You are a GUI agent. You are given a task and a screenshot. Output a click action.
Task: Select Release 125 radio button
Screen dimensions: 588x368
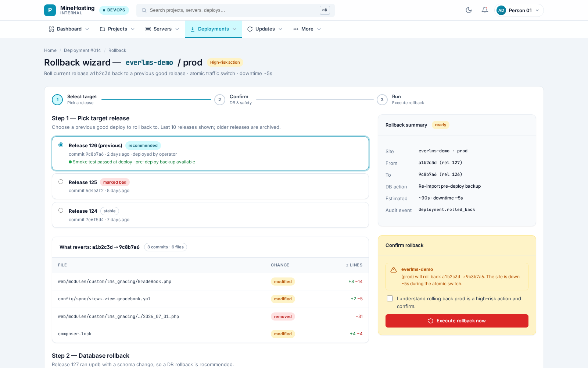point(61,182)
